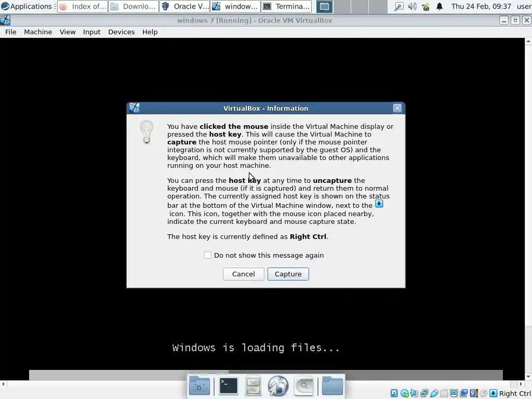The image size is (532, 399).
Task: Click the recording status icon
Action: click(x=464, y=393)
